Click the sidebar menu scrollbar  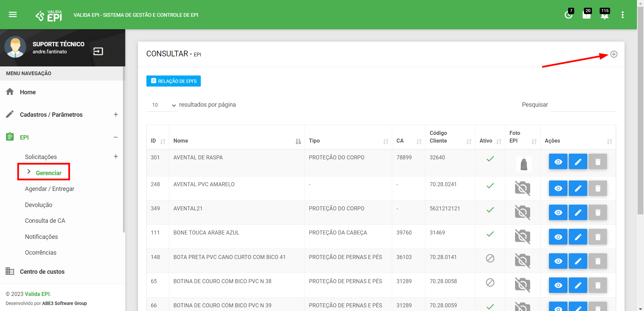click(x=124, y=149)
